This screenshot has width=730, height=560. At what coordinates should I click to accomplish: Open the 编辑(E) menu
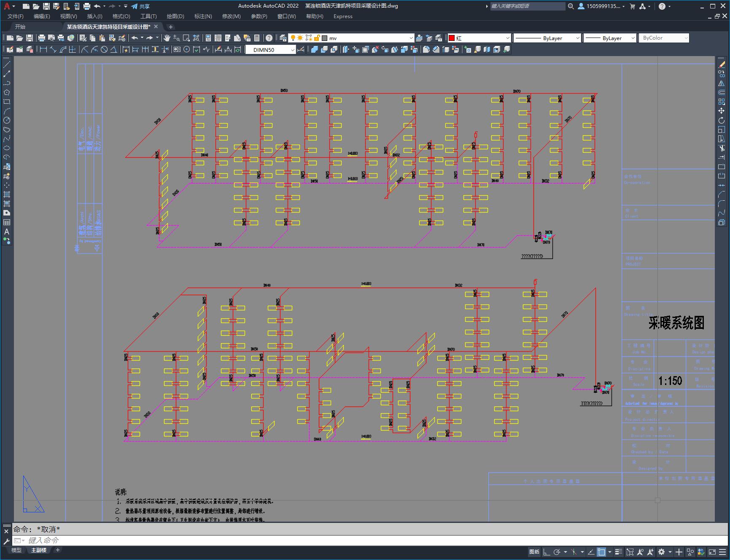[x=42, y=16]
